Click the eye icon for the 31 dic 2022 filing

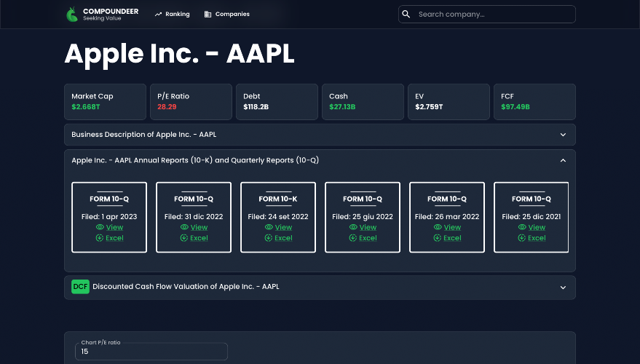[x=184, y=227]
